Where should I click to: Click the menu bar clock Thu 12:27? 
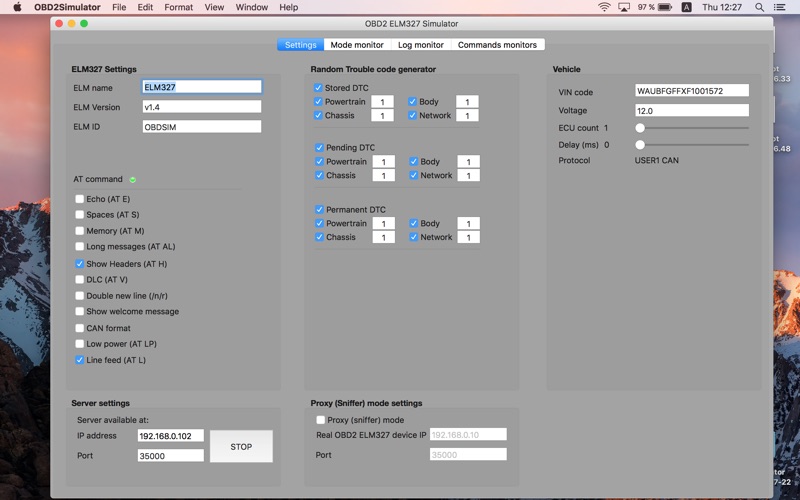click(x=721, y=7)
